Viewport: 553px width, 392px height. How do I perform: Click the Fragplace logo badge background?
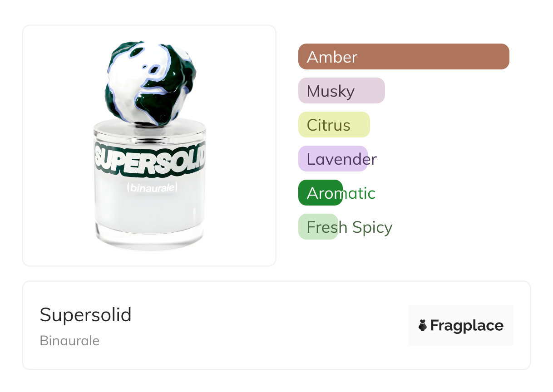pyautogui.click(x=461, y=325)
